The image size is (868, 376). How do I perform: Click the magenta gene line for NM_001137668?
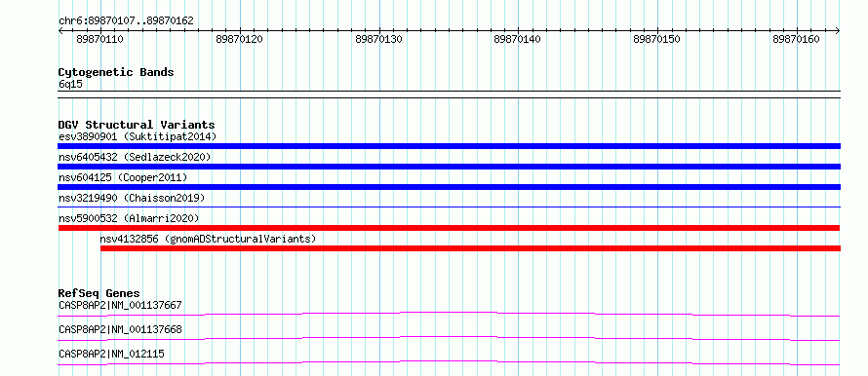coord(449,338)
